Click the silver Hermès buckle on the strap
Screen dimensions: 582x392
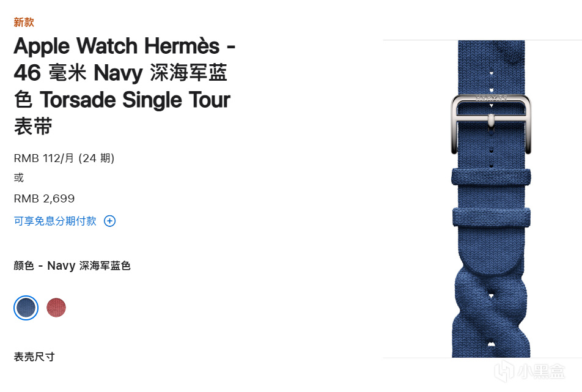[491, 124]
